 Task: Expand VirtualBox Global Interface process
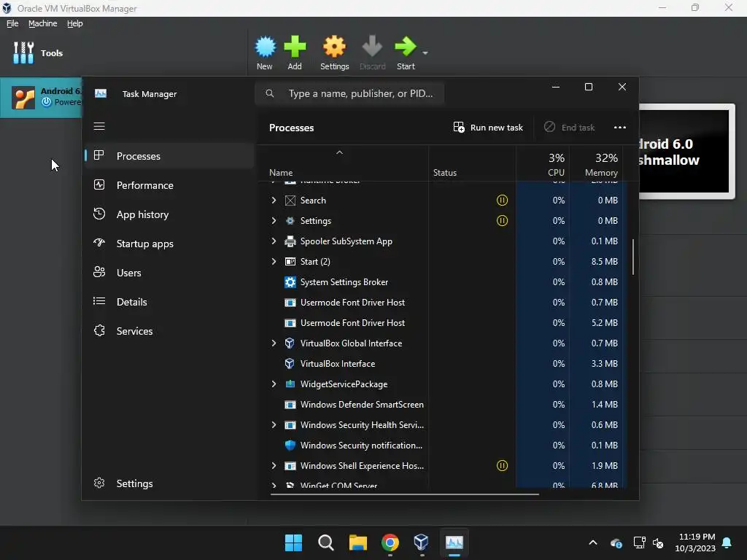tap(274, 343)
